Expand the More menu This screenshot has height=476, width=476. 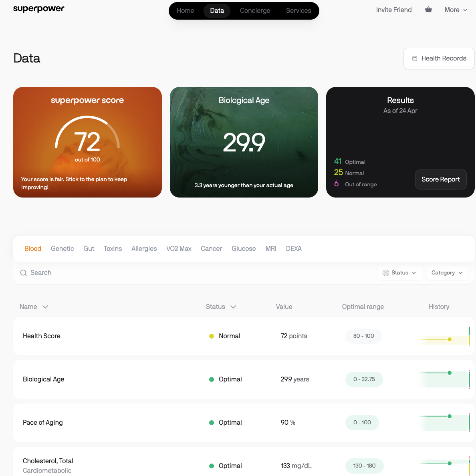456,10
